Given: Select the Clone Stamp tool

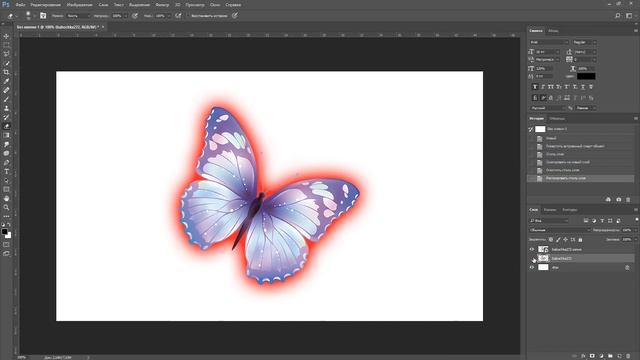Looking at the screenshot, I should click(x=6, y=108).
